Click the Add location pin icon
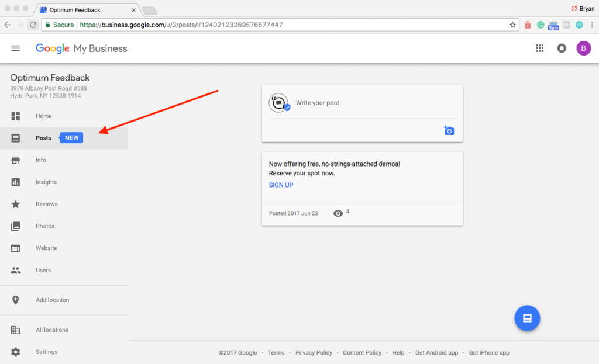The width and height of the screenshot is (599, 364). 16,300
